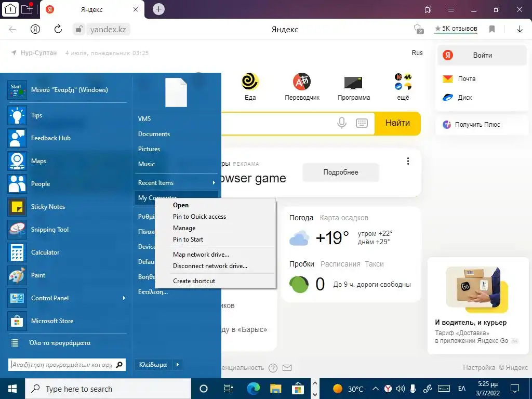Open the Карта осадков link

point(344,218)
